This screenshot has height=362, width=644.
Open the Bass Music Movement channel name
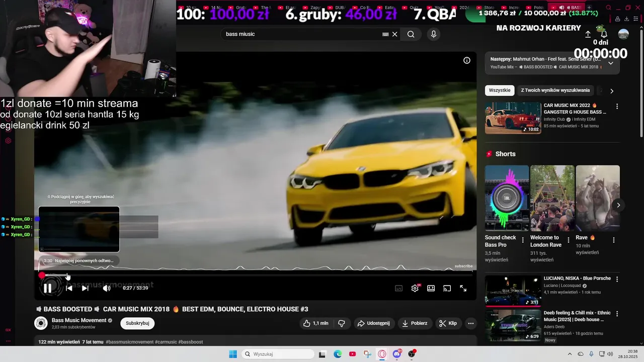(79, 320)
